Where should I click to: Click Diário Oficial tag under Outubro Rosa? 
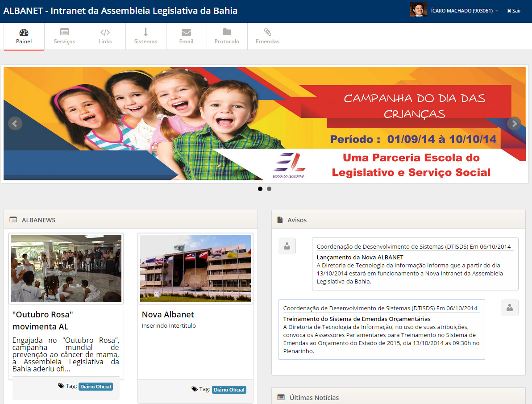[96, 387]
